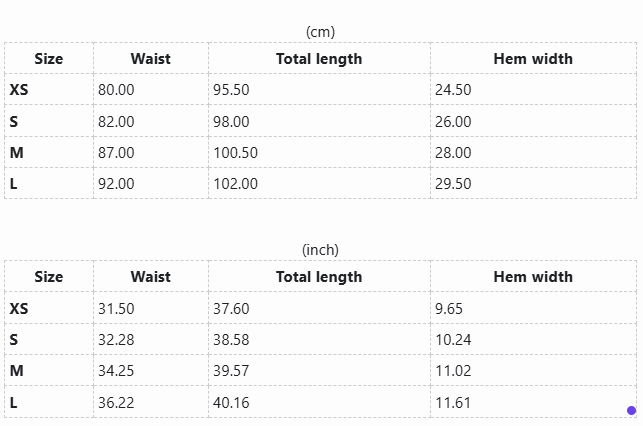
Task: Select the Total length header in inch table
Action: pyautogui.click(x=319, y=277)
